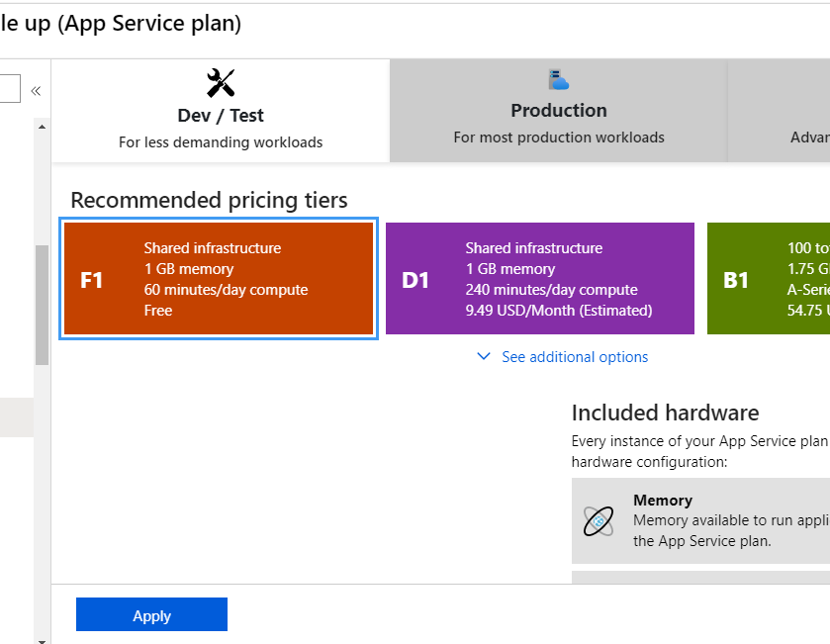Open the partially visible third tab
The height and width of the screenshot is (644, 830).
click(782, 111)
